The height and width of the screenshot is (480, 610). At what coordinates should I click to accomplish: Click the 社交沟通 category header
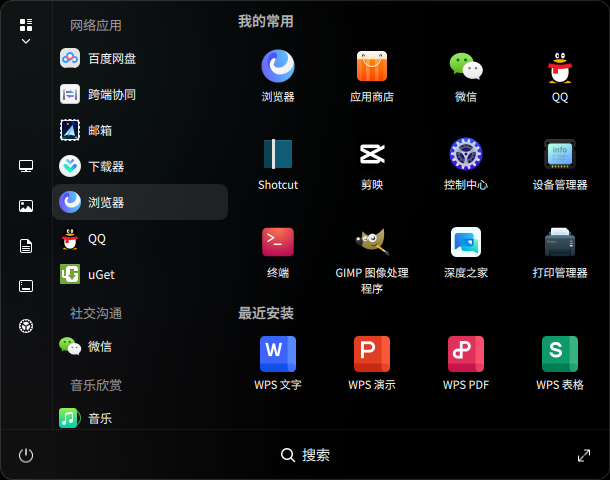(96, 313)
